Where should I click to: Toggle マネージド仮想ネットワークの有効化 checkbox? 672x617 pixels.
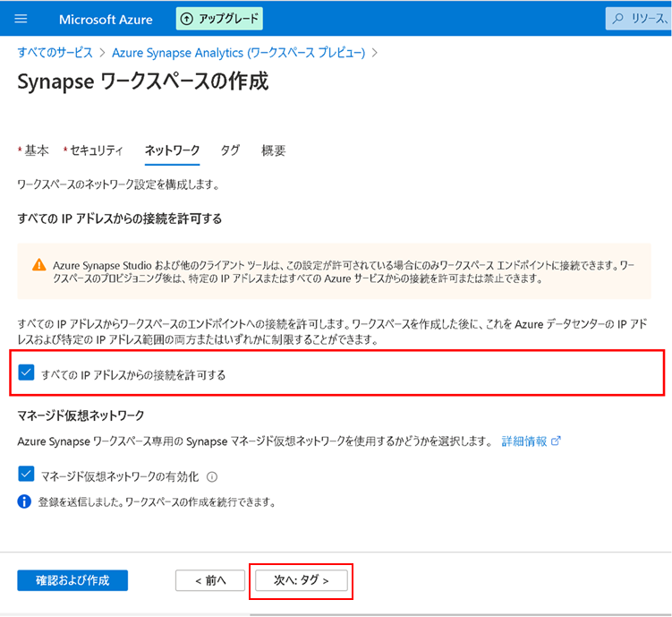(26, 476)
